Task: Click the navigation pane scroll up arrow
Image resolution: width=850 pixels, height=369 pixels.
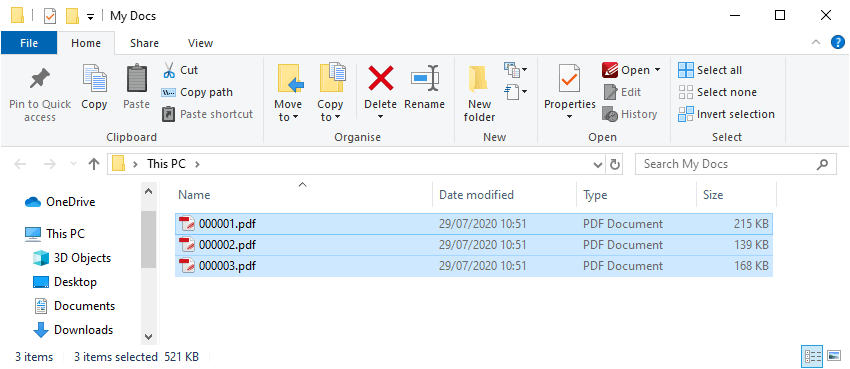Action: (149, 191)
